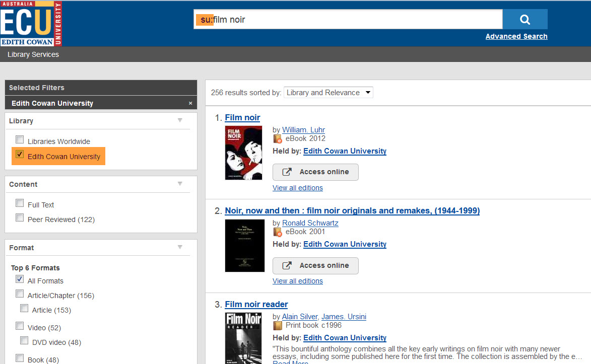Open author William. Luhr link

coord(303,129)
